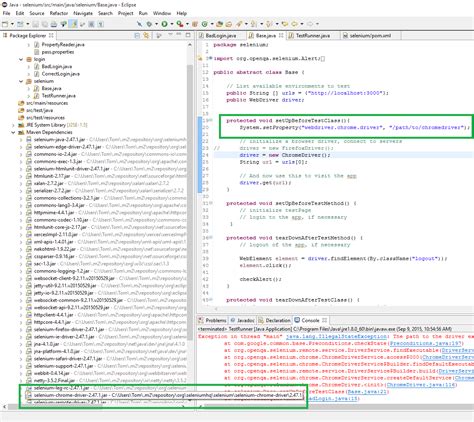
Task: Collapse the Maven Dependencies node
Action: point(13,132)
